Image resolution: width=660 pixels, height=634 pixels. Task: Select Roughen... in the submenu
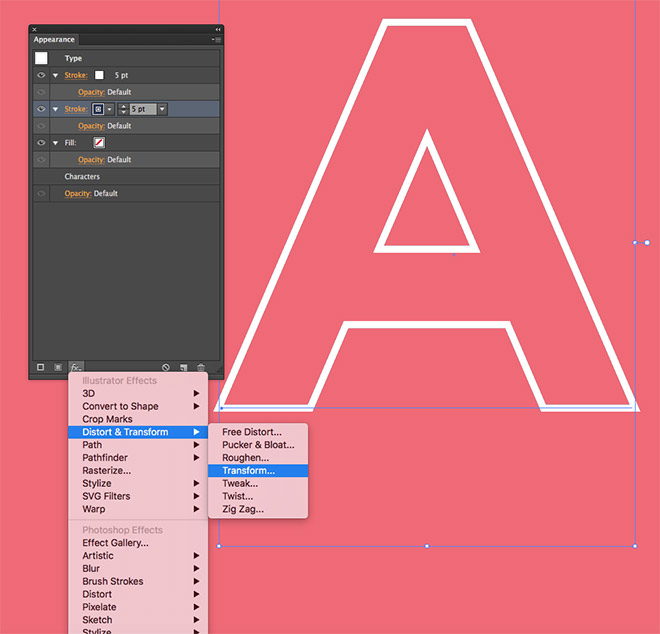[x=245, y=457]
